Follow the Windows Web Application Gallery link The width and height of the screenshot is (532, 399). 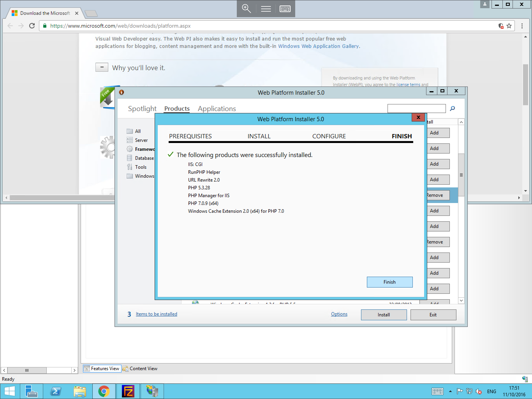tap(318, 46)
